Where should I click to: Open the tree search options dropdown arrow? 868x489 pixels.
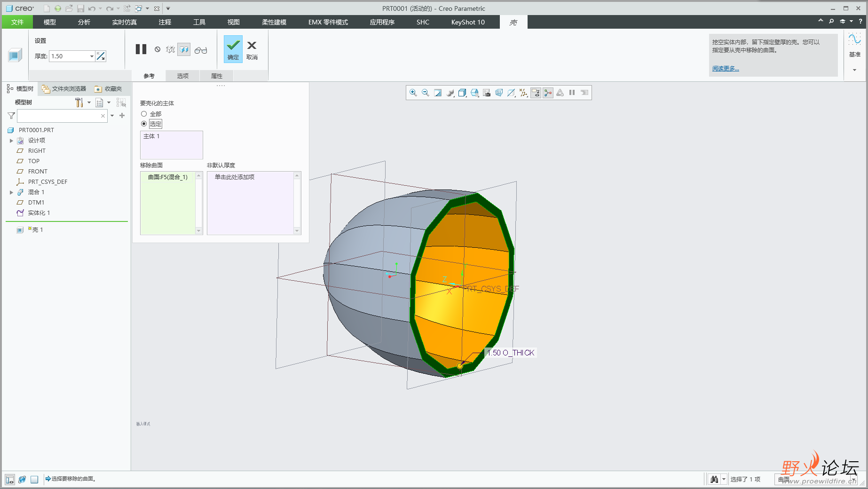click(x=112, y=116)
